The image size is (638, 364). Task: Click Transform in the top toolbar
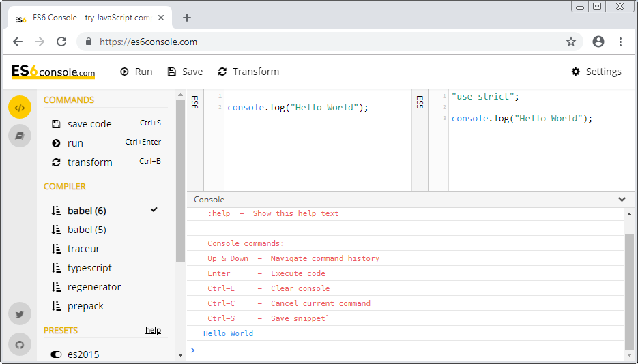(x=248, y=72)
